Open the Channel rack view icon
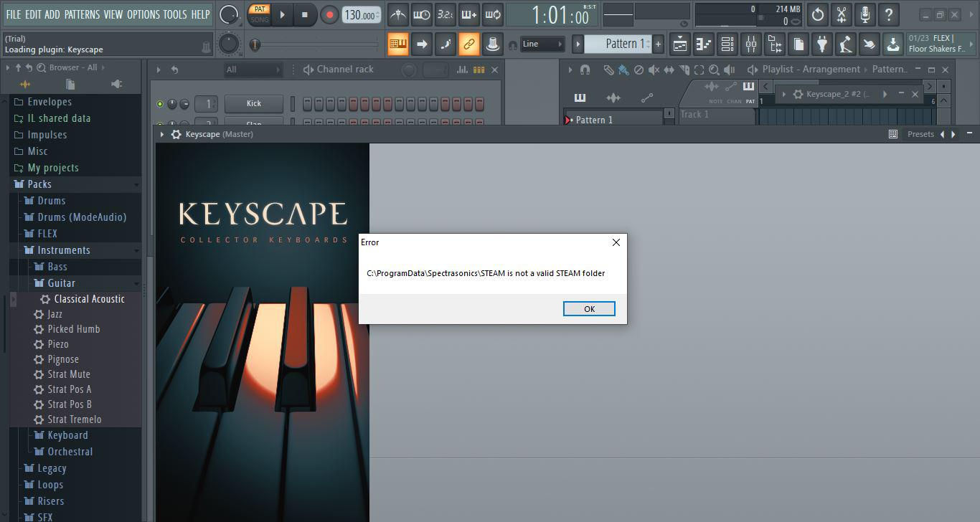This screenshot has height=522, width=980. (x=727, y=44)
